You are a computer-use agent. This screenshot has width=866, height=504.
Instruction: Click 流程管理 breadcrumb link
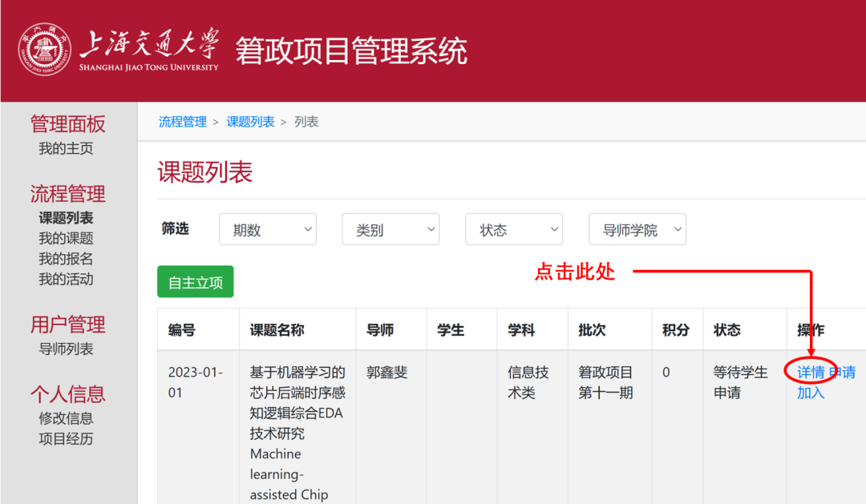click(183, 122)
